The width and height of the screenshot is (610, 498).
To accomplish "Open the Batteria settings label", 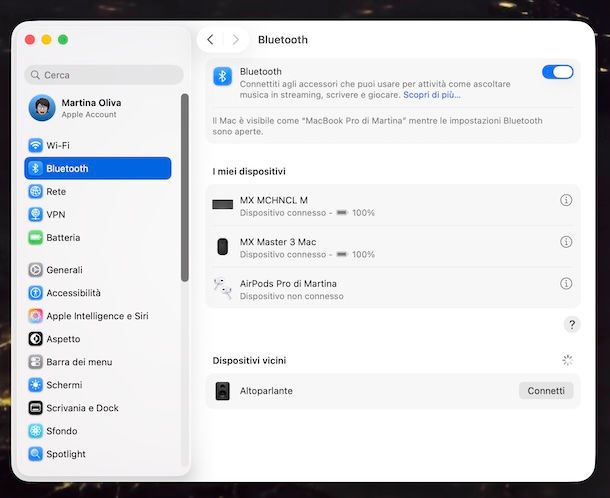I will [63, 237].
